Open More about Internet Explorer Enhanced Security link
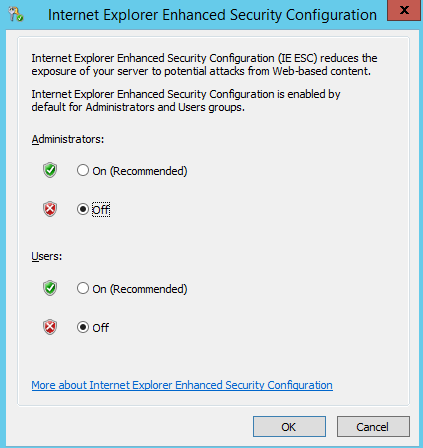 click(x=182, y=385)
